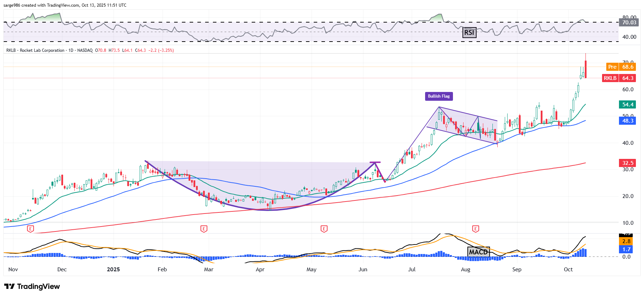Select the green 54.4 moving average tag

pyautogui.click(x=627, y=105)
